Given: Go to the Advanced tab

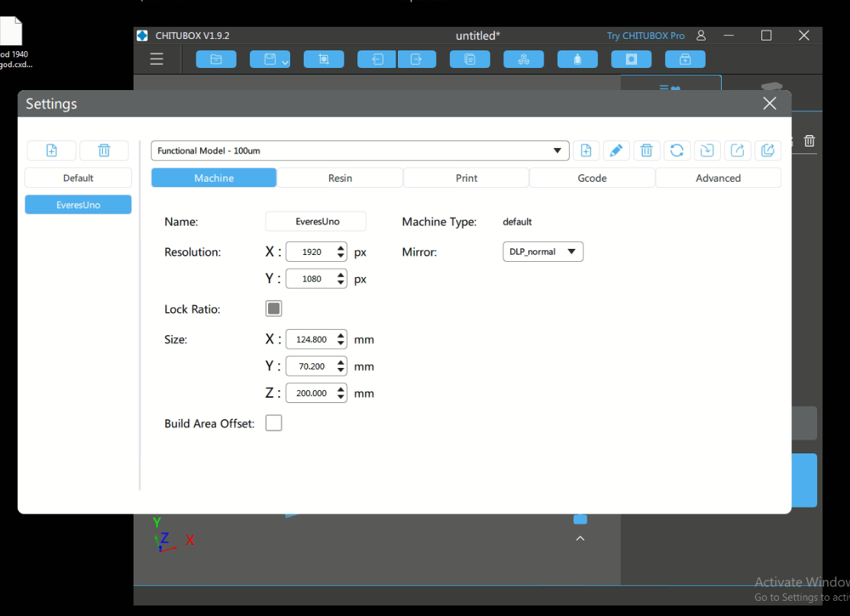Looking at the screenshot, I should 718,178.
